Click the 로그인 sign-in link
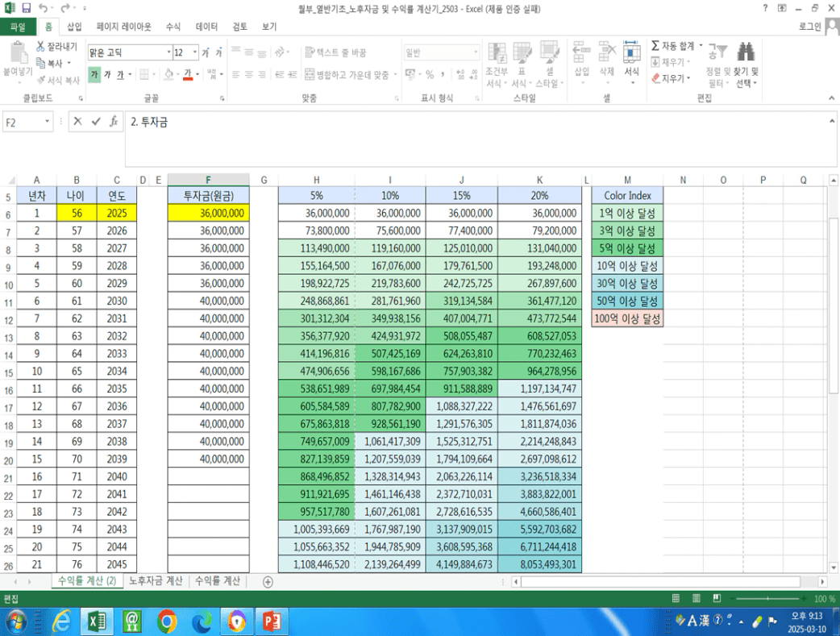840x636 pixels. pos(808,27)
